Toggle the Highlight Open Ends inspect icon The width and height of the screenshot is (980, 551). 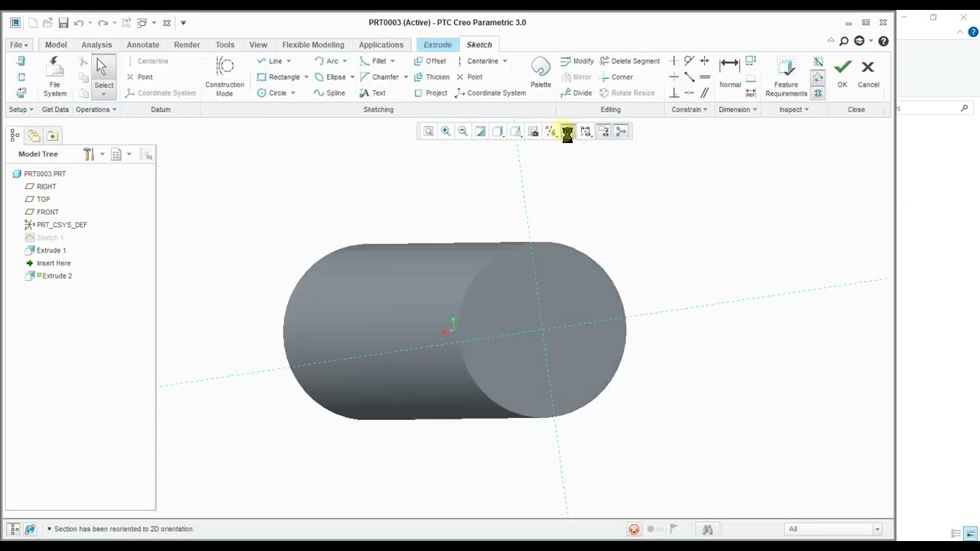point(818,77)
